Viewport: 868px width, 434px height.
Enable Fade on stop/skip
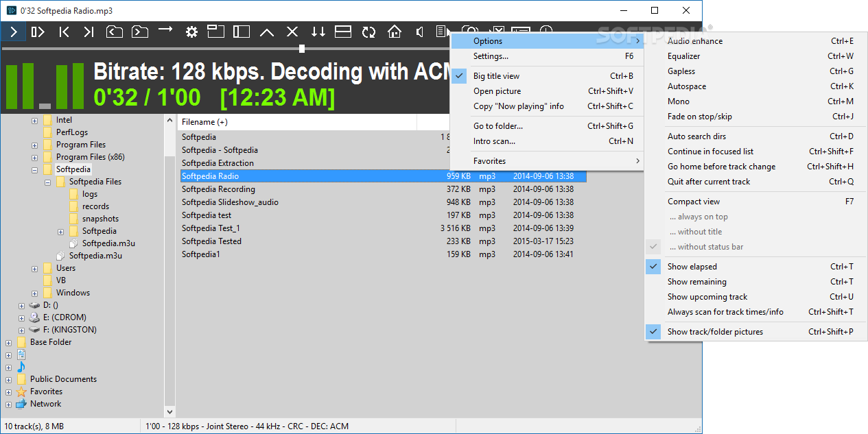756,117
